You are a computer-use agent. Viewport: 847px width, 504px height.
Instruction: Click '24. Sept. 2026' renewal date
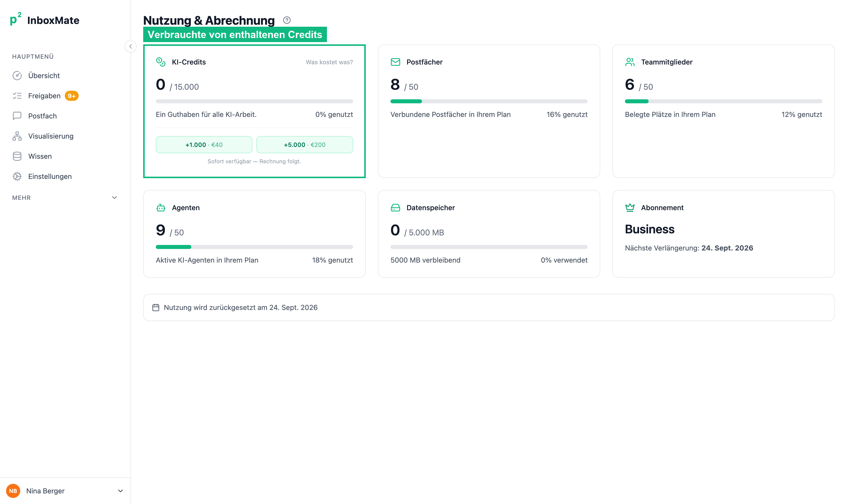727,248
